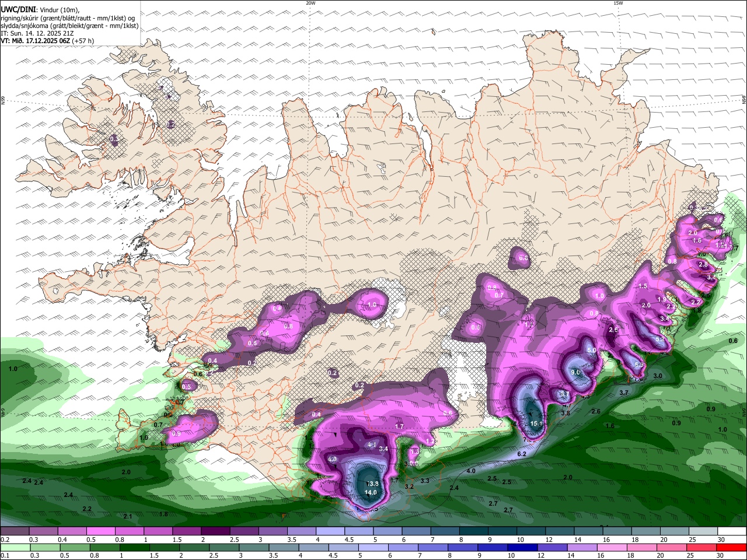
Task: Click the '2.1' rain value near the bottom left
Action: click(128, 517)
